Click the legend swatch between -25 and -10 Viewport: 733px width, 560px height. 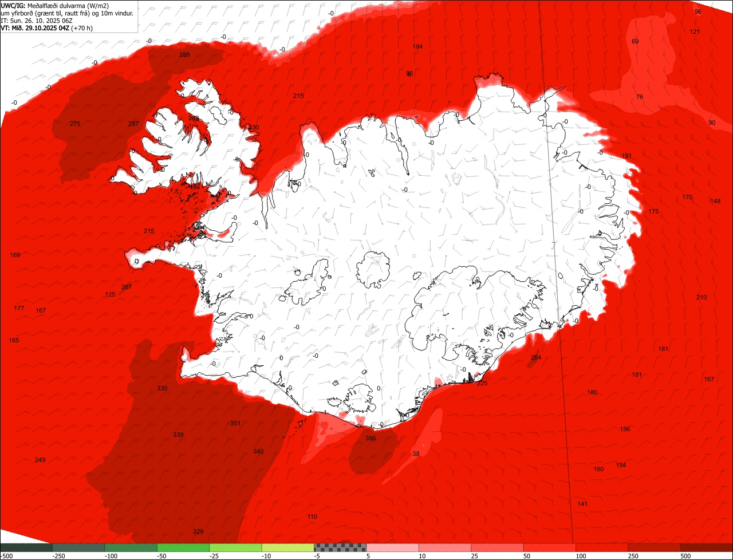[235, 547]
